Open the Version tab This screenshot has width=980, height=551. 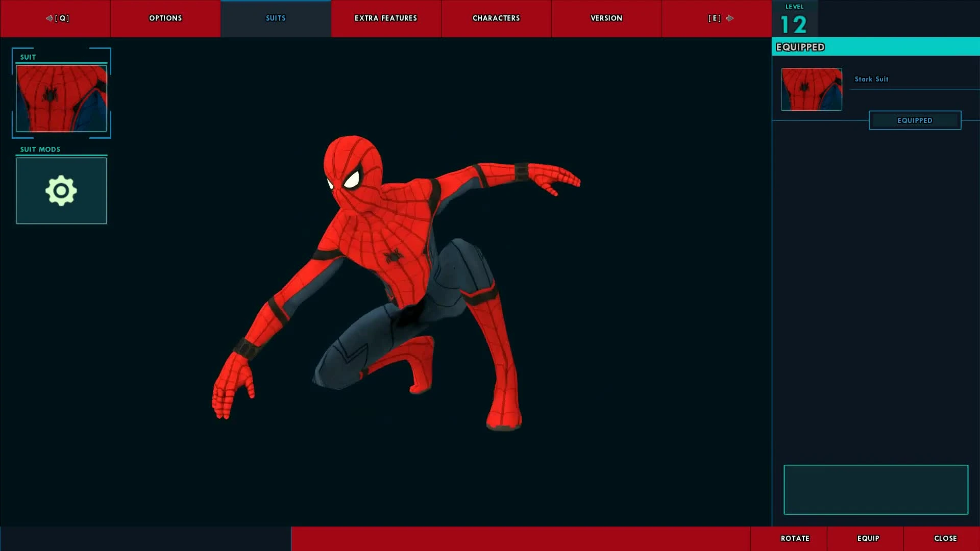606,18
